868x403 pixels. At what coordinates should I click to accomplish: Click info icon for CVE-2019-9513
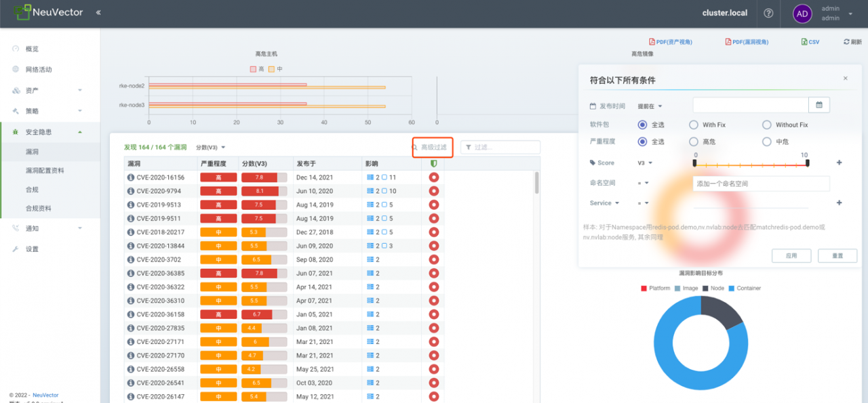[131, 205]
